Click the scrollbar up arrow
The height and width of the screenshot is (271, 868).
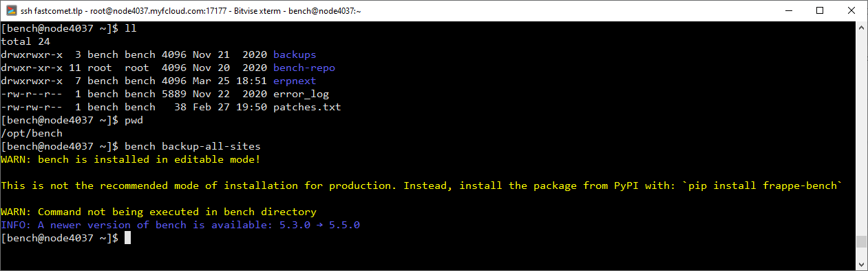click(x=861, y=28)
